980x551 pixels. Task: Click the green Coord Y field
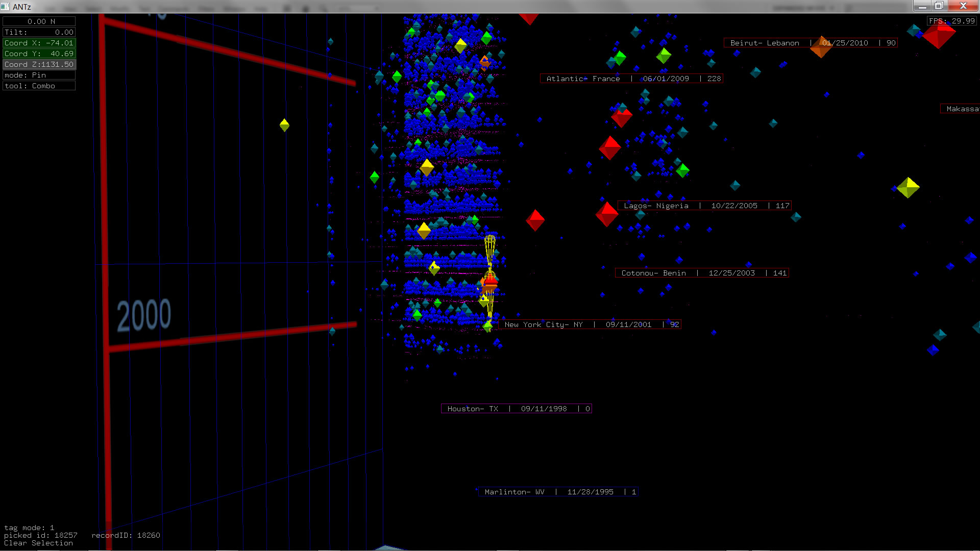[x=39, y=54]
